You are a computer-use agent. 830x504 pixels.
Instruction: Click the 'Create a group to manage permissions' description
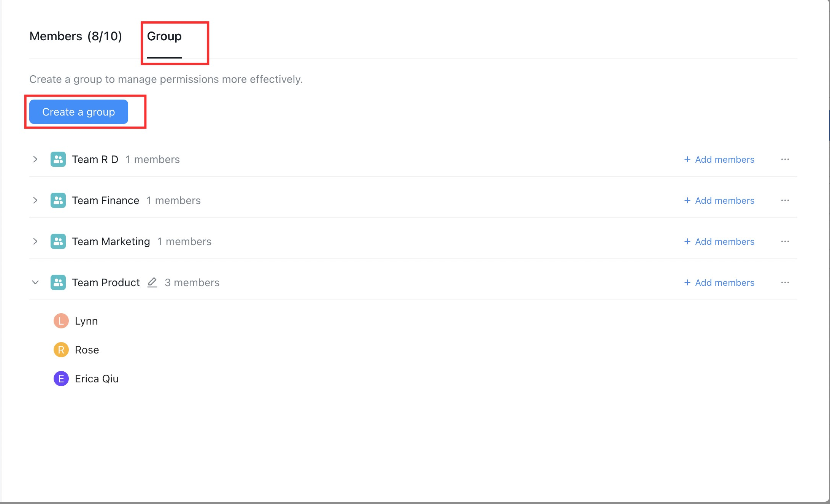[x=166, y=79]
